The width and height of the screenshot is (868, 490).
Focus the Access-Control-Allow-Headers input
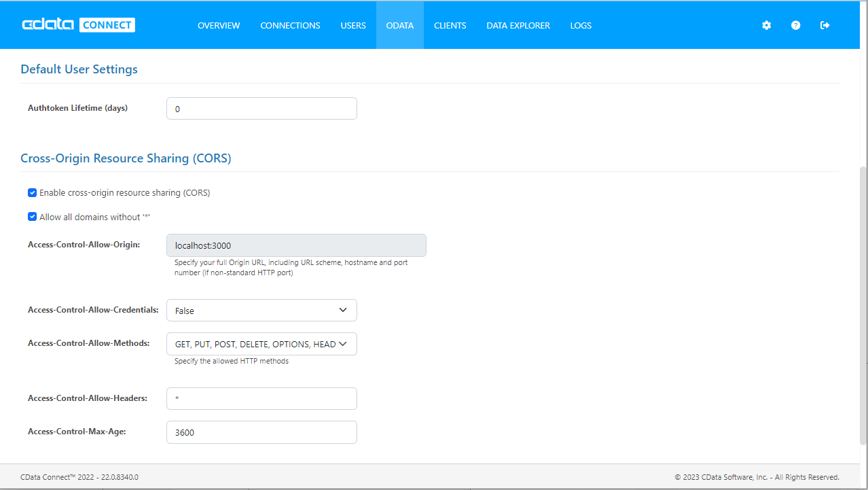[x=261, y=399]
